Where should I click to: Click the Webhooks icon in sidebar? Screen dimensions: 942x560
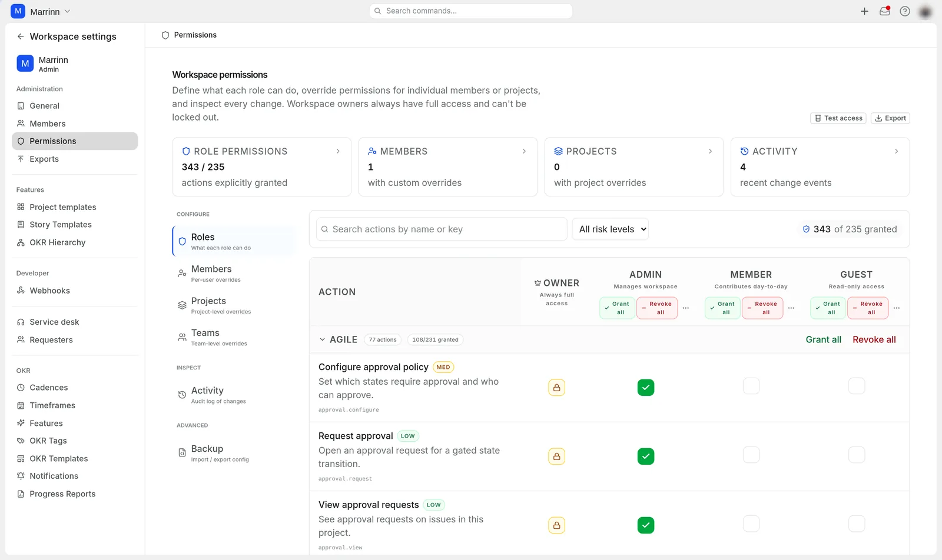pyautogui.click(x=21, y=291)
